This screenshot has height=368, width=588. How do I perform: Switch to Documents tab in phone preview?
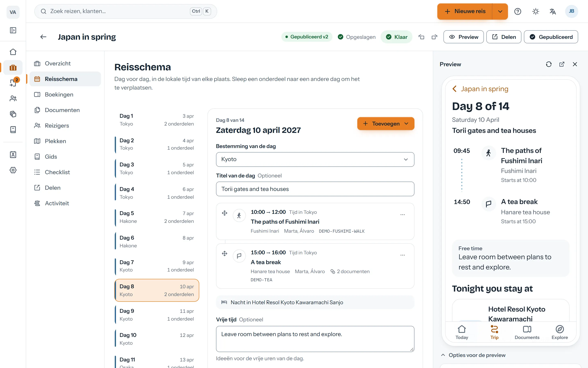(527, 332)
